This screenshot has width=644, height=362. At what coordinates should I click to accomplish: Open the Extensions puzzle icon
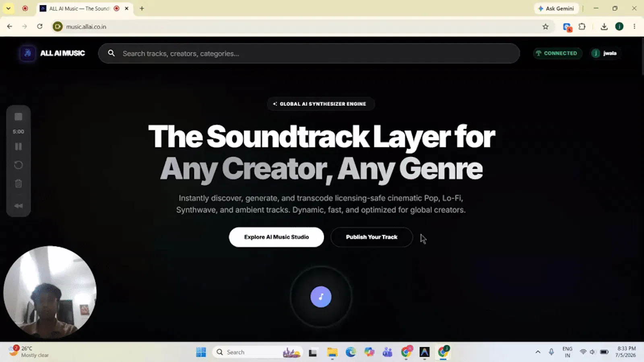(x=582, y=27)
